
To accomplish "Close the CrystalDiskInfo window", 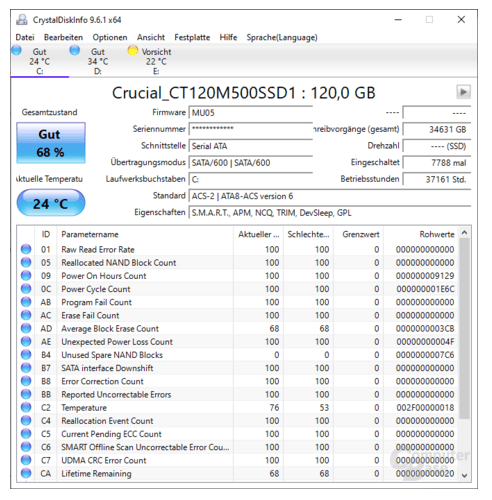I will (x=461, y=20).
